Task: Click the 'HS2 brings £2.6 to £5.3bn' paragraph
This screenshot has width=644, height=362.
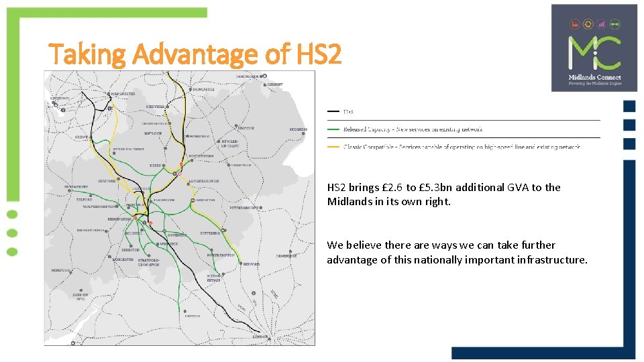Action: [x=443, y=194]
